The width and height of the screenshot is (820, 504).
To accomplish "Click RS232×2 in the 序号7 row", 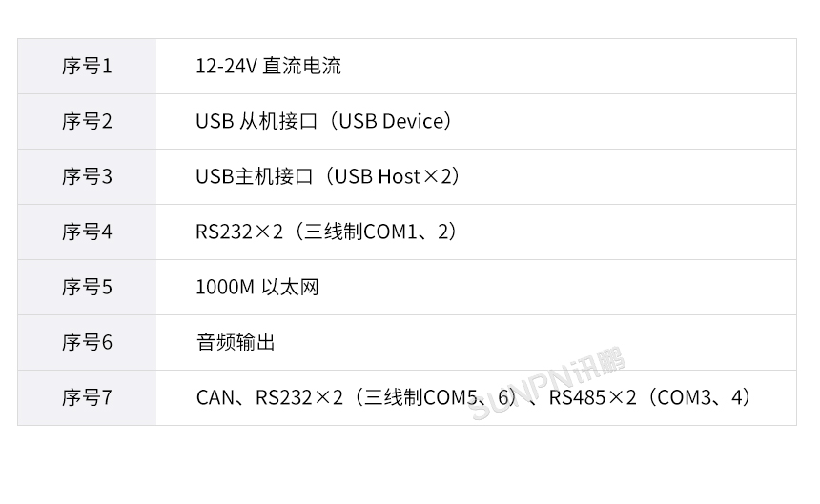I will click(298, 397).
